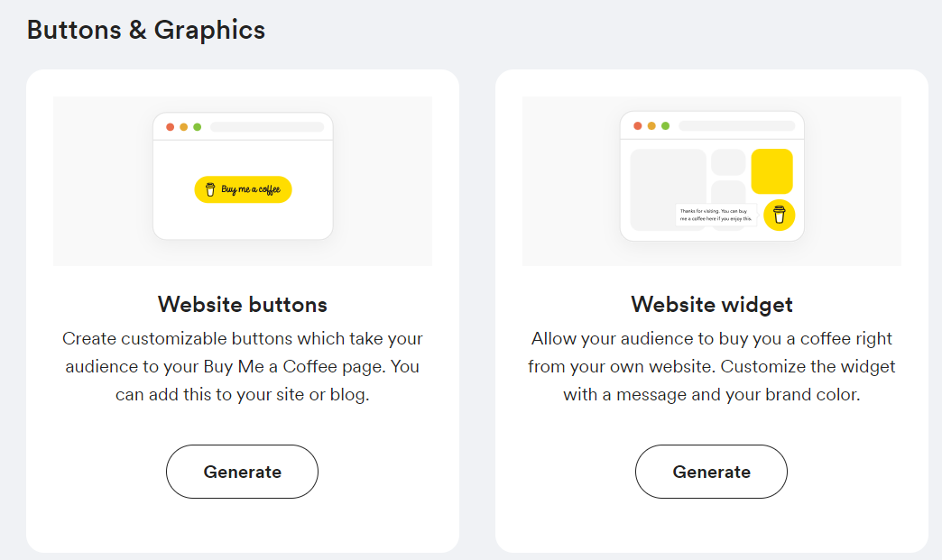The width and height of the screenshot is (942, 560).
Task: Click the yellow square block in widget mockup
Action: coord(772,171)
